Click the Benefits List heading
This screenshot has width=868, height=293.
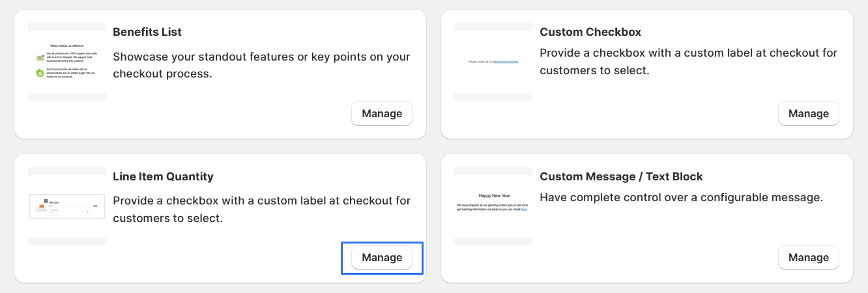(147, 32)
